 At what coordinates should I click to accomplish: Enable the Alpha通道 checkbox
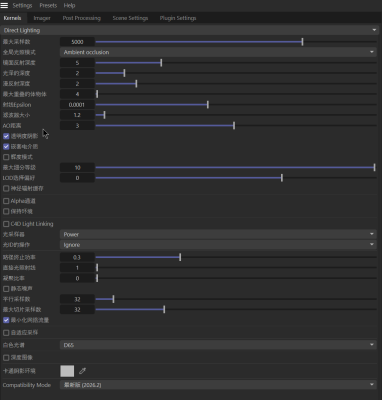coord(6,201)
